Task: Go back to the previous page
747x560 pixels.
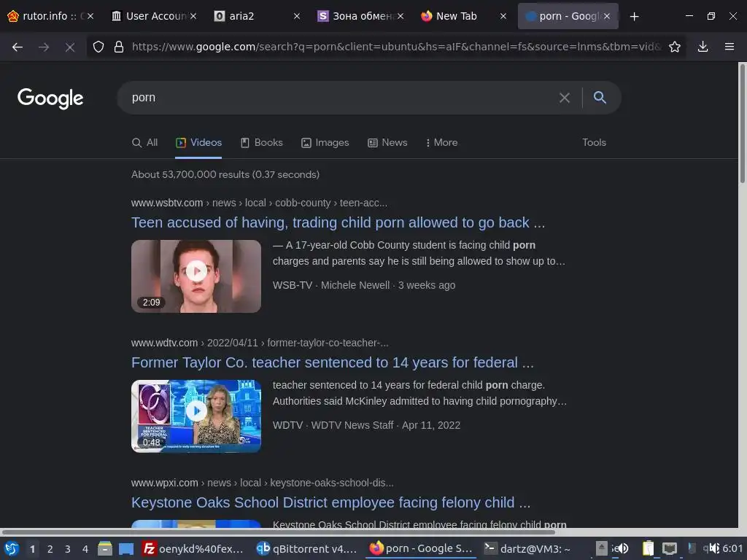Action: click(x=18, y=47)
